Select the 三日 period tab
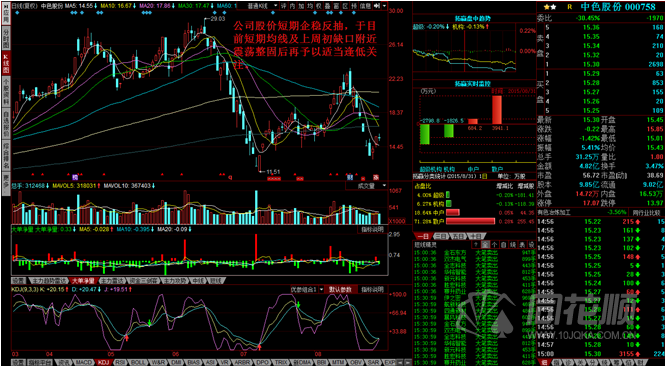 pyautogui.click(x=440, y=236)
